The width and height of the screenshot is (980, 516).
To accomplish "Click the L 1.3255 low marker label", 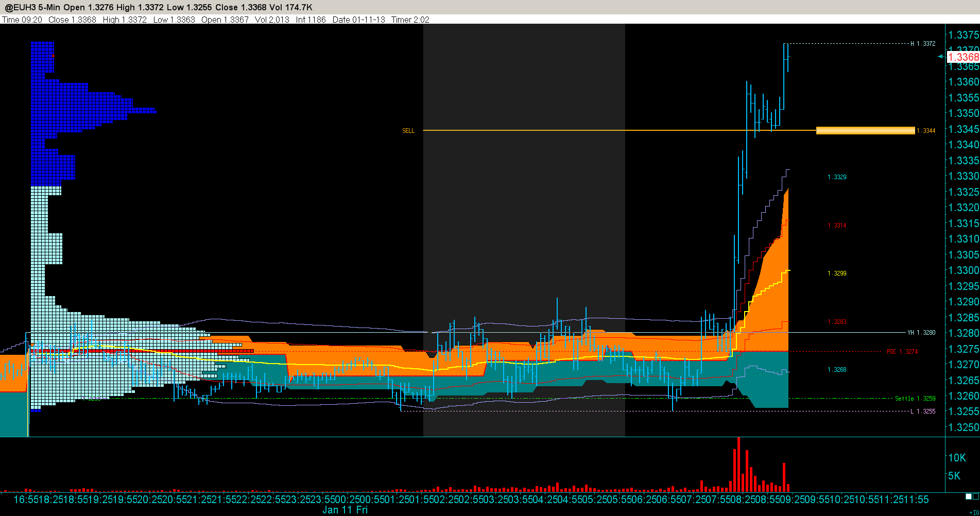I will pos(923,411).
